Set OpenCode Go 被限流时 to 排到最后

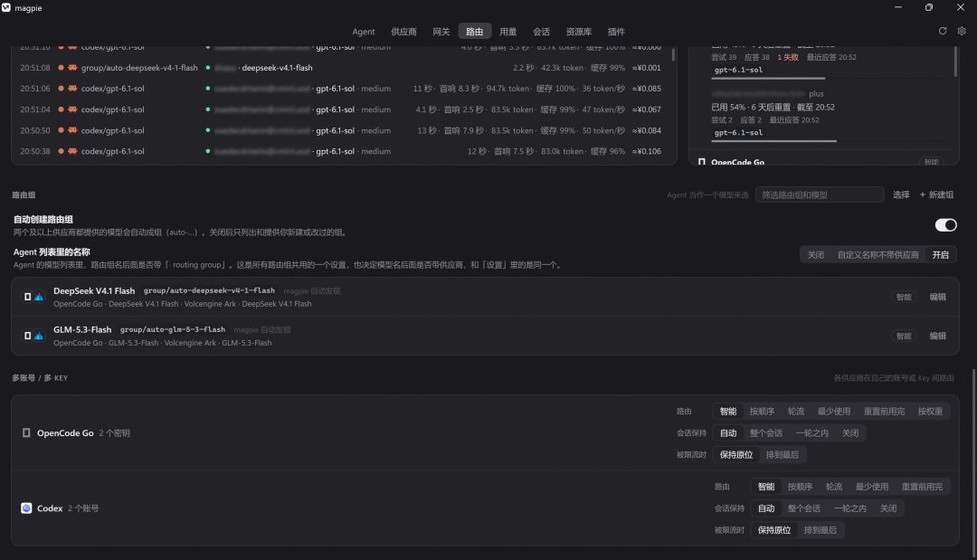coord(782,455)
